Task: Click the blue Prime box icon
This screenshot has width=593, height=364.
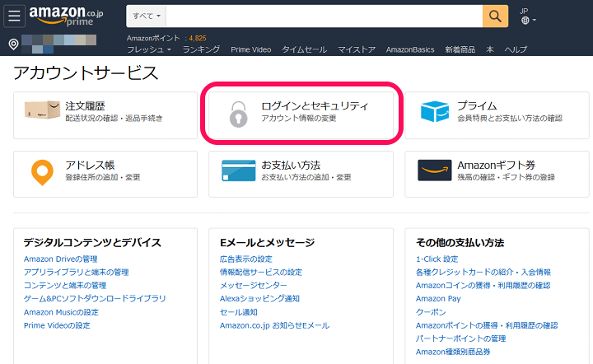Action: (435, 111)
